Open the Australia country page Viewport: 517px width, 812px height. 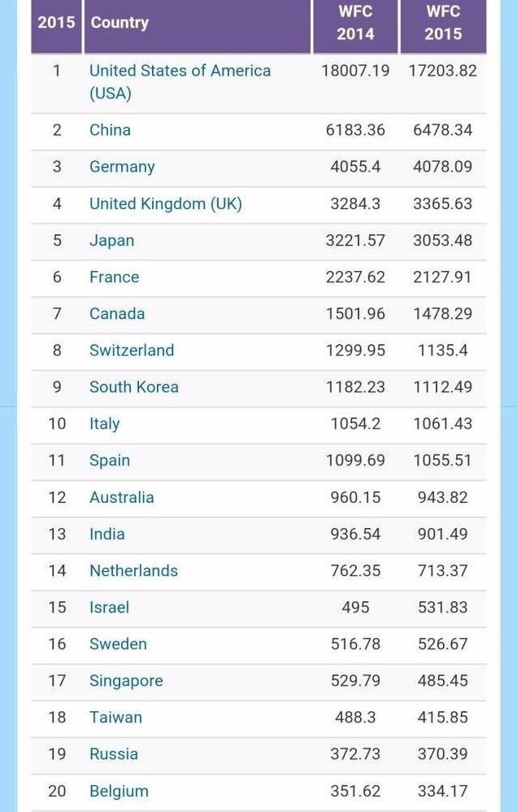[x=122, y=497]
